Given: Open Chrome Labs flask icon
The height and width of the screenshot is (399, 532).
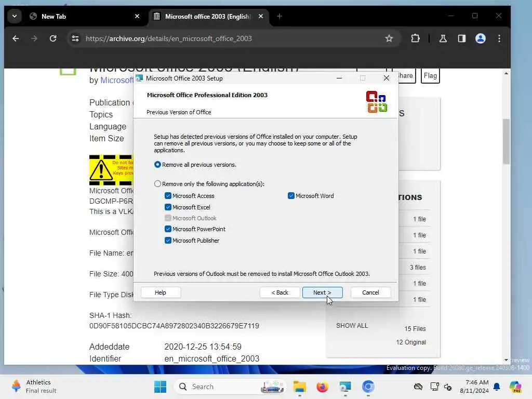Looking at the screenshot, I should (x=443, y=38).
